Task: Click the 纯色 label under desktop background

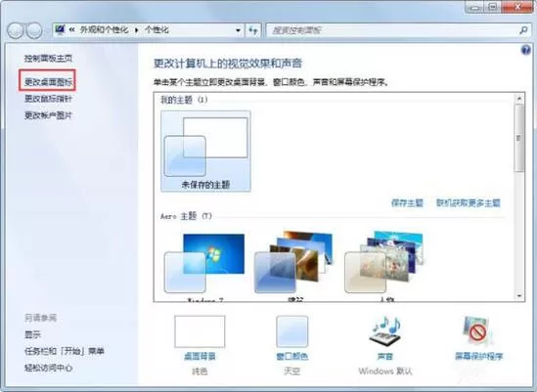Action: (200, 371)
